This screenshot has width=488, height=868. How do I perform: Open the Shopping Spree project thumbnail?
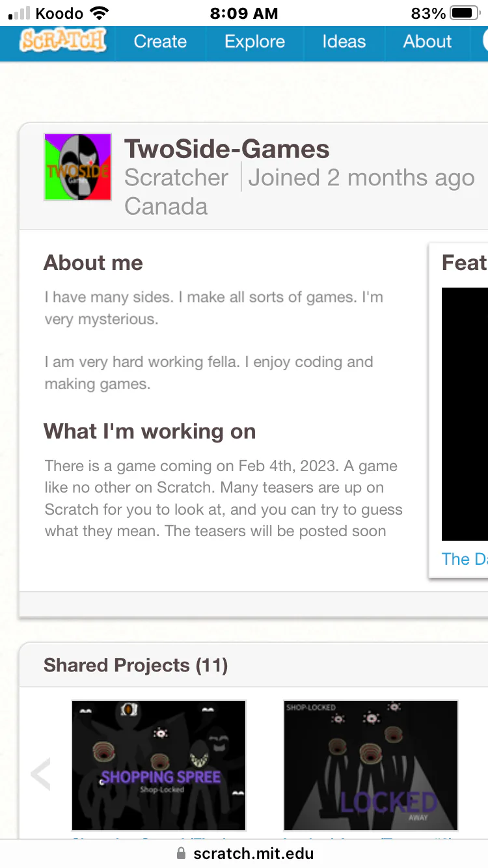159,765
